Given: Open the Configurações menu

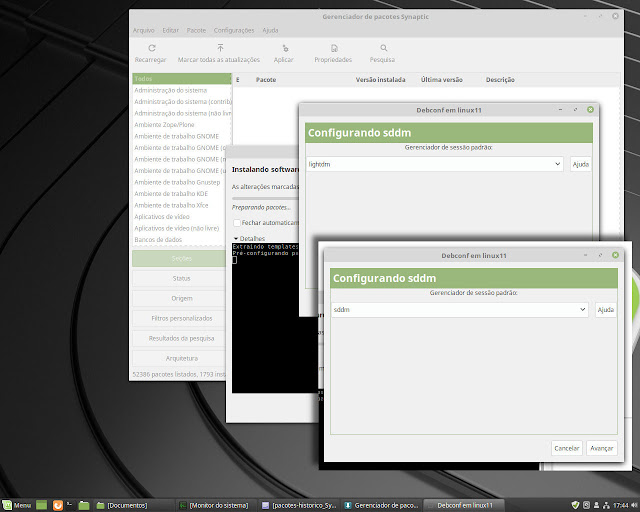Looking at the screenshot, I should [234, 30].
